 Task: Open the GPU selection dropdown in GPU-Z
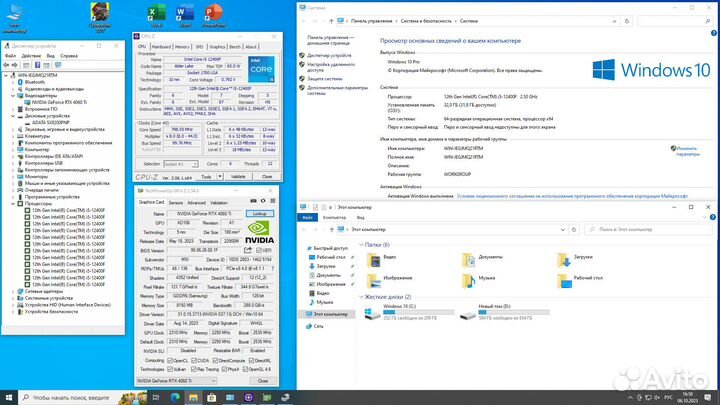click(176, 381)
